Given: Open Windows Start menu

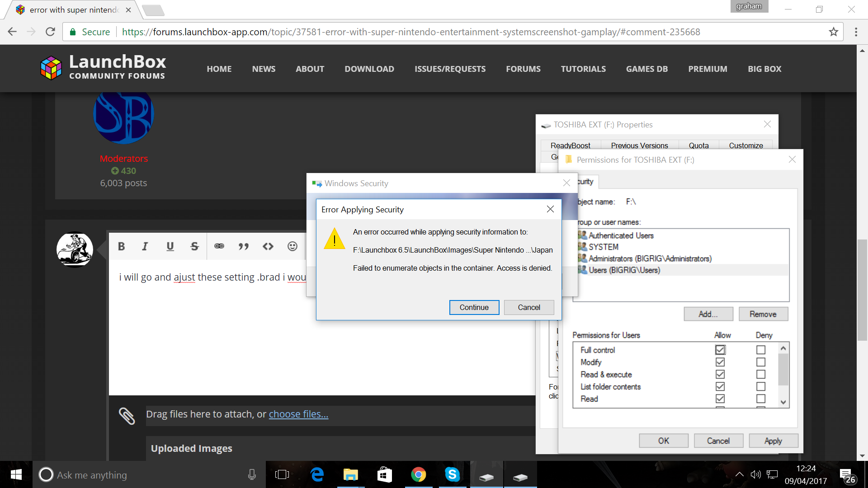Looking at the screenshot, I should 16,474.
